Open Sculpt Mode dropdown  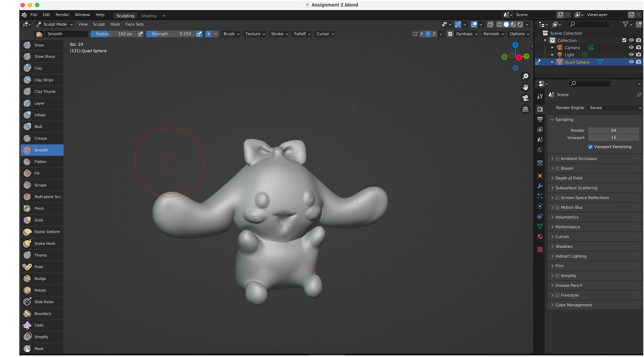[54, 24]
